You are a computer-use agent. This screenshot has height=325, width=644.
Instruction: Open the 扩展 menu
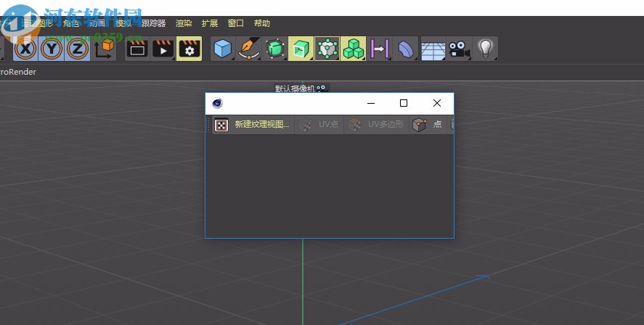tap(210, 23)
